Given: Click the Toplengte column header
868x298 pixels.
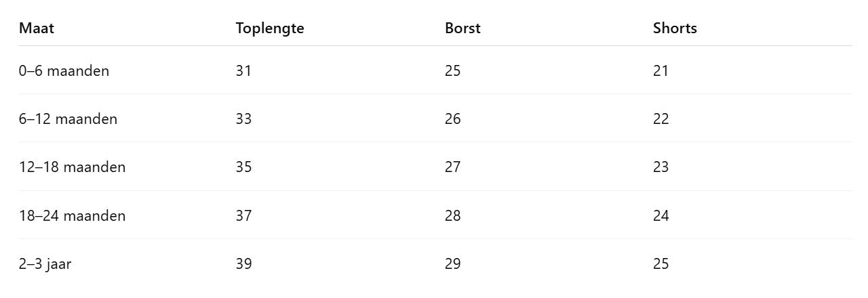Looking at the screenshot, I should coord(270,28).
